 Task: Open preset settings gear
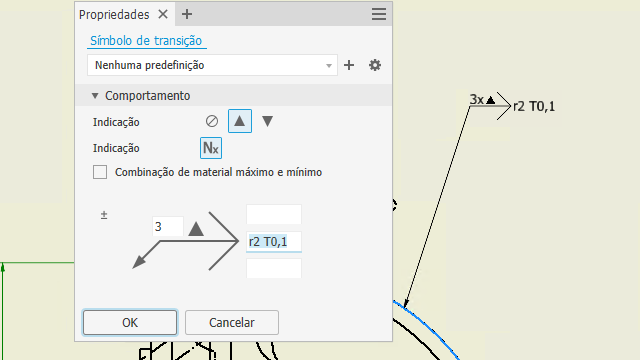click(x=375, y=65)
